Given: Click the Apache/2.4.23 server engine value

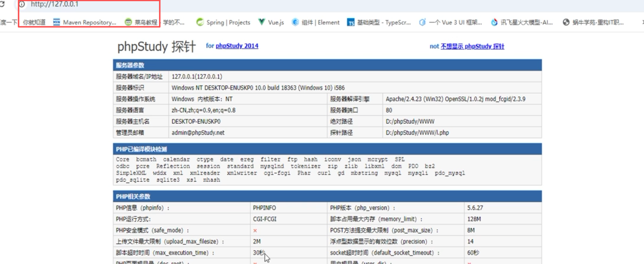Looking at the screenshot, I should 455,99.
